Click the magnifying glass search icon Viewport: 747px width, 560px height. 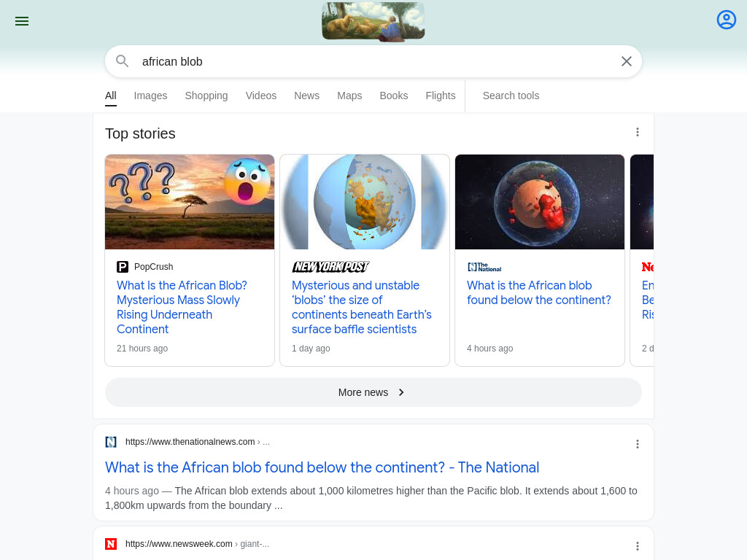click(123, 61)
